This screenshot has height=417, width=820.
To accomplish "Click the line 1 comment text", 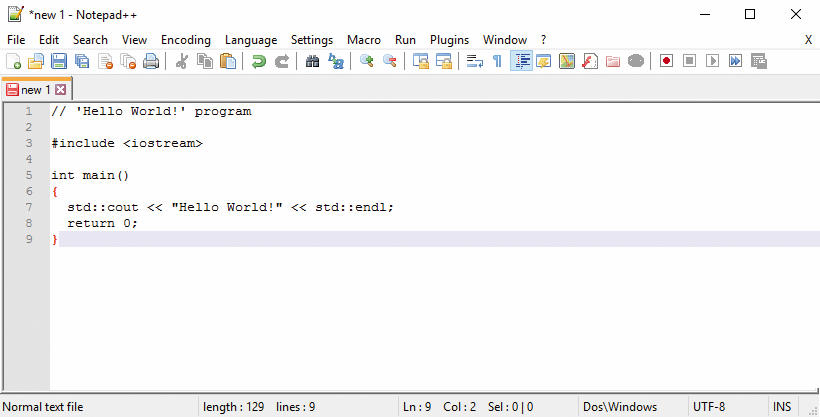I will click(151, 111).
